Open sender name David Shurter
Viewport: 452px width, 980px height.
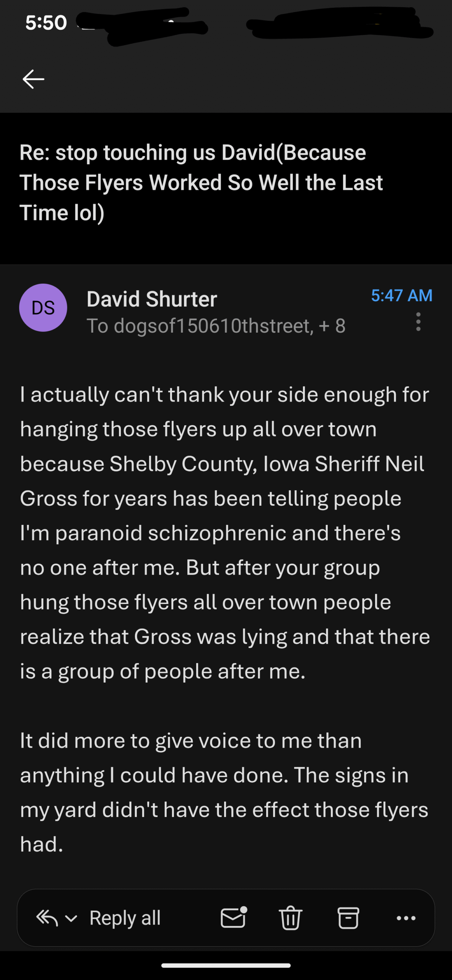(x=152, y=299)
